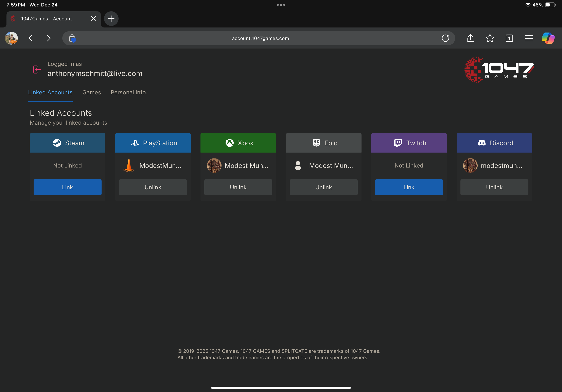Image resolution: width=562 pixels, height=392 pixels.
Task: Click the Epic account placeholder avatar
Action: (x=298, y=165)
